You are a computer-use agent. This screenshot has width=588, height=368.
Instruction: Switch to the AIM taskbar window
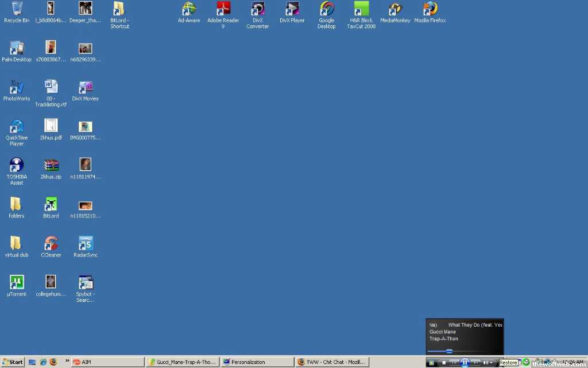point(107,362)
